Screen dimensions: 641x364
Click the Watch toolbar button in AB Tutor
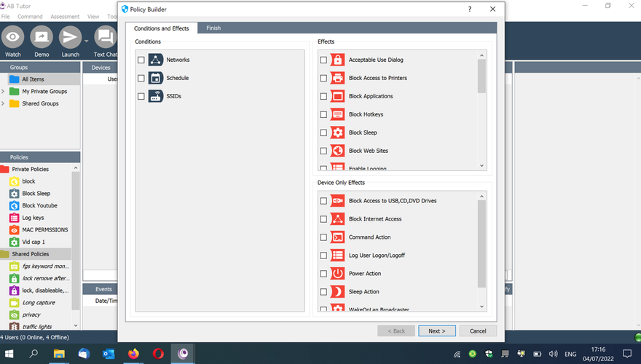[12, 41]
